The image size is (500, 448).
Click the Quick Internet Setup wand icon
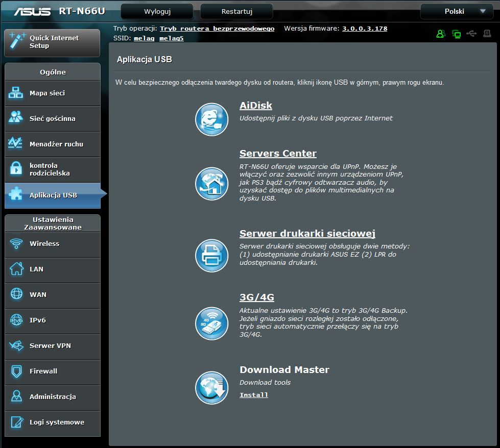point(17,41)
